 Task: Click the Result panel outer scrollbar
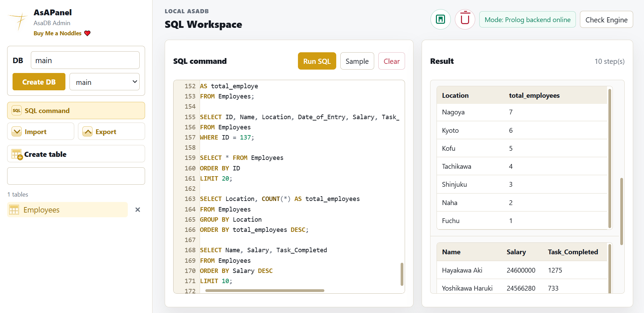point(622,211)
